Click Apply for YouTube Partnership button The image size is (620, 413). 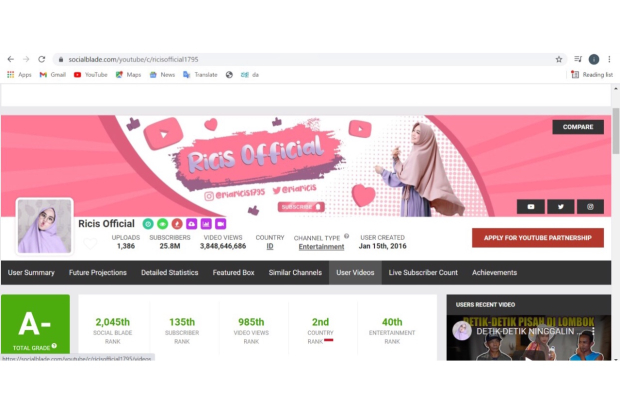pyautogui.click(x=538, y=238)
